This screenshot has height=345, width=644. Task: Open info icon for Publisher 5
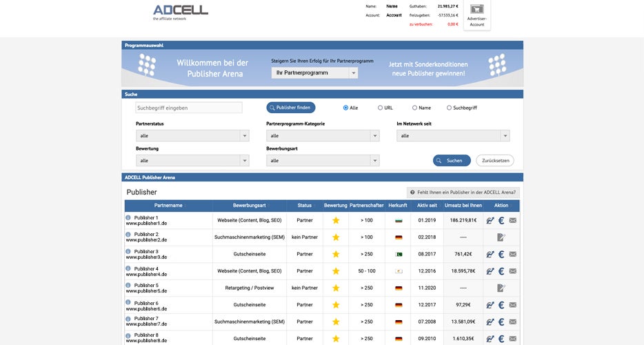pyautogui.click(x=128, y=285)
